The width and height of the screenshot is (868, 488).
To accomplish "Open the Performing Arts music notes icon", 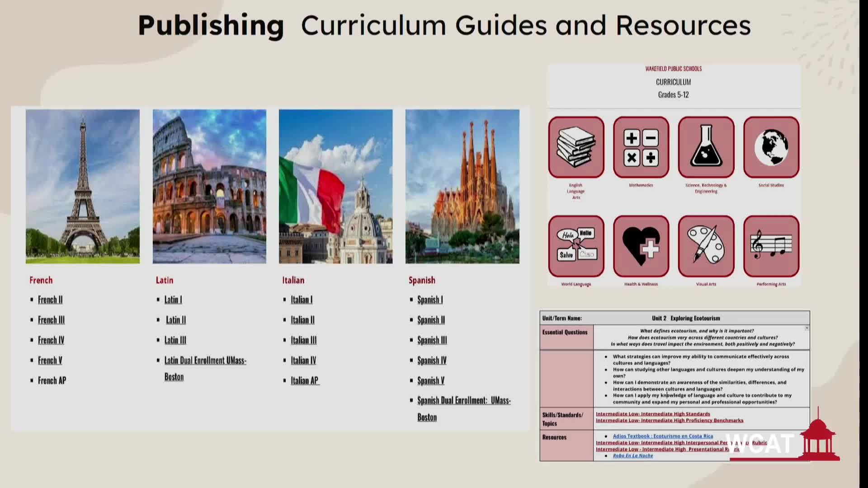I will (x=771, y=246).
